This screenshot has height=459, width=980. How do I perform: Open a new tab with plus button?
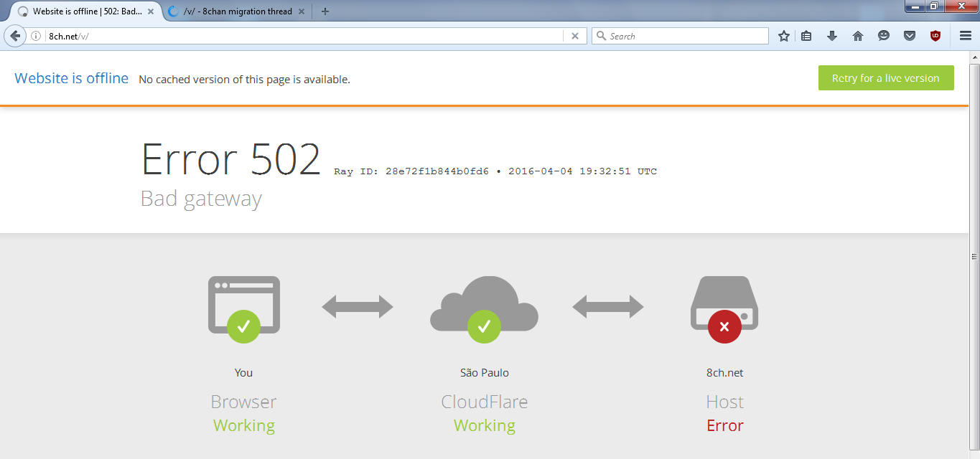coord(325,11)
